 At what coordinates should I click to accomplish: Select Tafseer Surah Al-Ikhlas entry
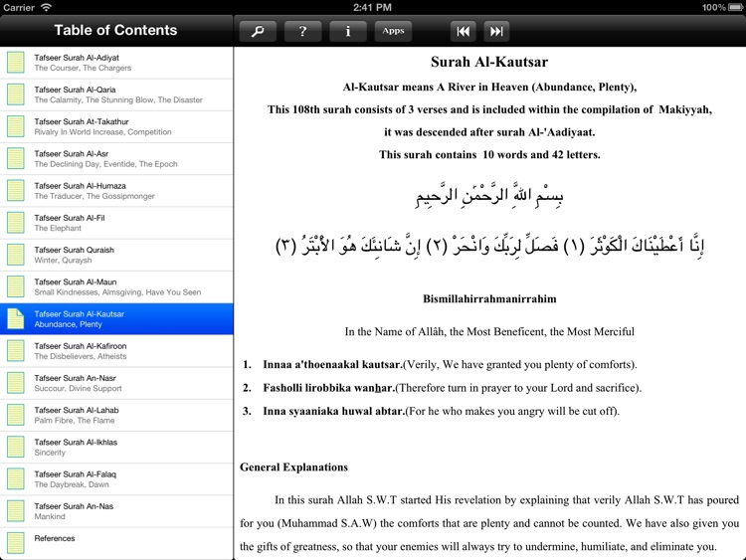(x=116, y=448)
